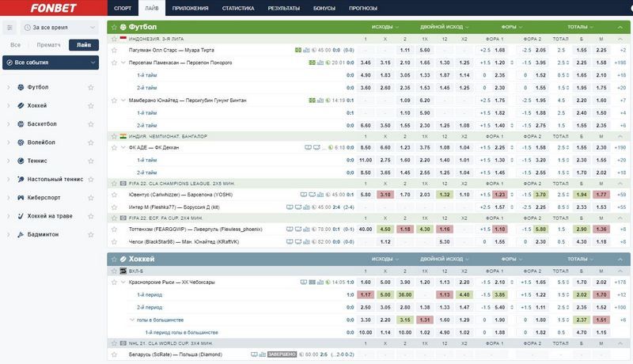Viewport: 633px width, 364px height.
Task: Open 1-й период row of Красноярские Рыси
Action: coord(150,294)
